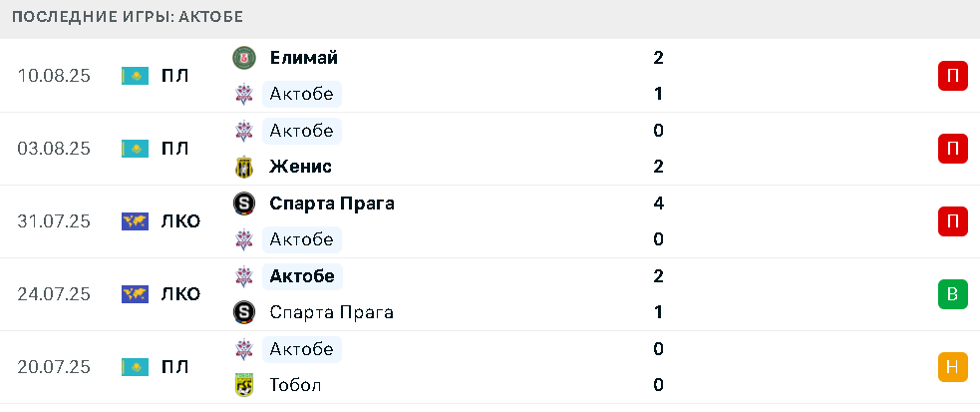Click the Тобол club logo

click(243, 384)
